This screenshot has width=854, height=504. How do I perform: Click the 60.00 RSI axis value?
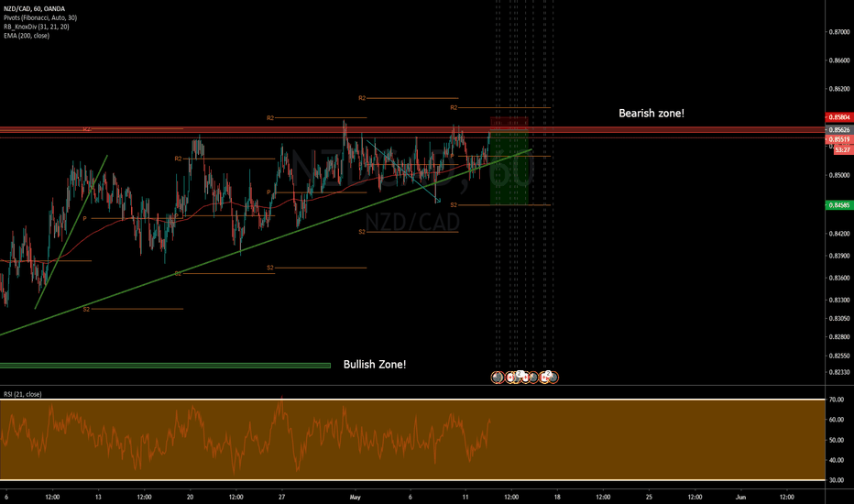(836, 420)
